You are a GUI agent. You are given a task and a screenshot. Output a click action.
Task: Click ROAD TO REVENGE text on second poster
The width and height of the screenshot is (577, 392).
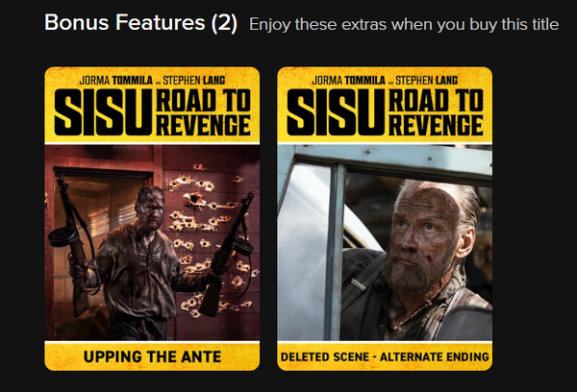point(436,112)
